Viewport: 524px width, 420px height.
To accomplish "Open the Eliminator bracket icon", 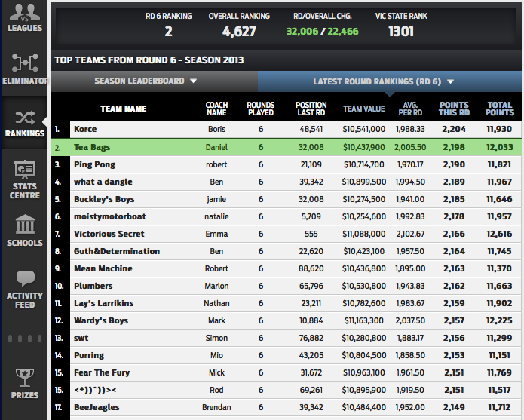I will click(x=24, y=67).
